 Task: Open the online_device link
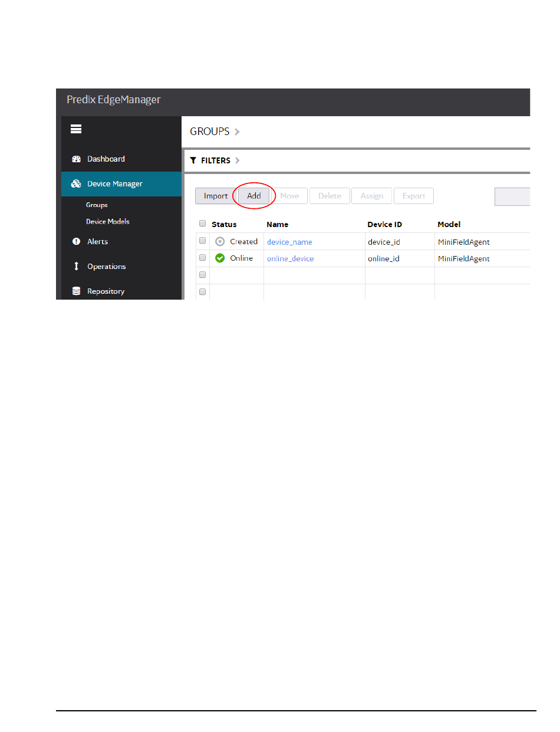click(291, 258)
